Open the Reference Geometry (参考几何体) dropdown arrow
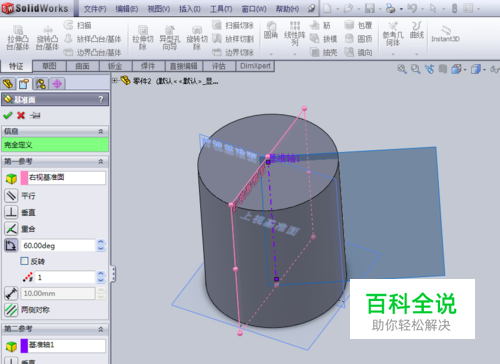Image resolution: width=500 pixels, height=364 pixels. coord(393,54)
